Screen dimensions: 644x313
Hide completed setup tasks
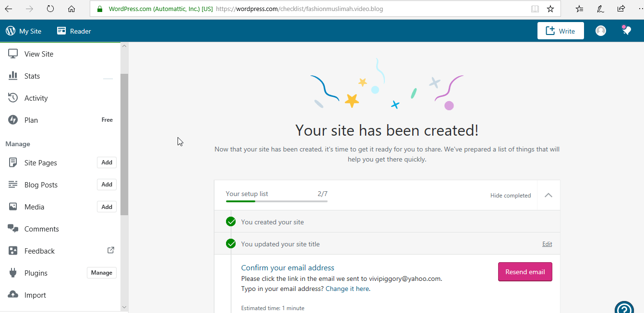coord(510,195)
